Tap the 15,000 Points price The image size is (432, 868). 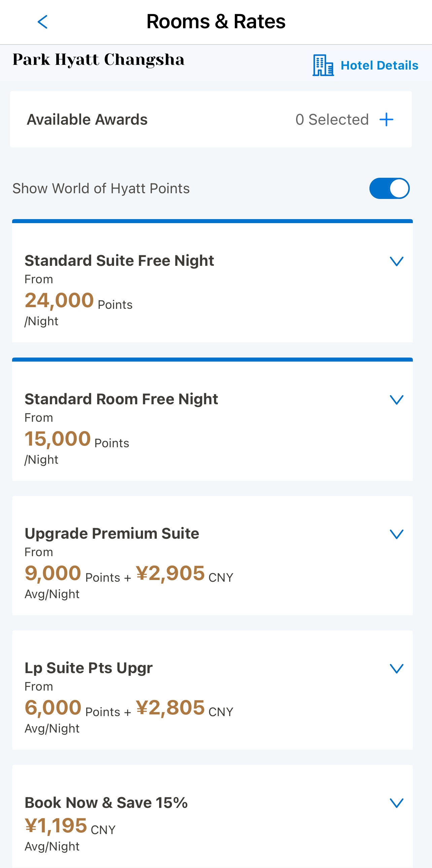click(x=77, y=440)
